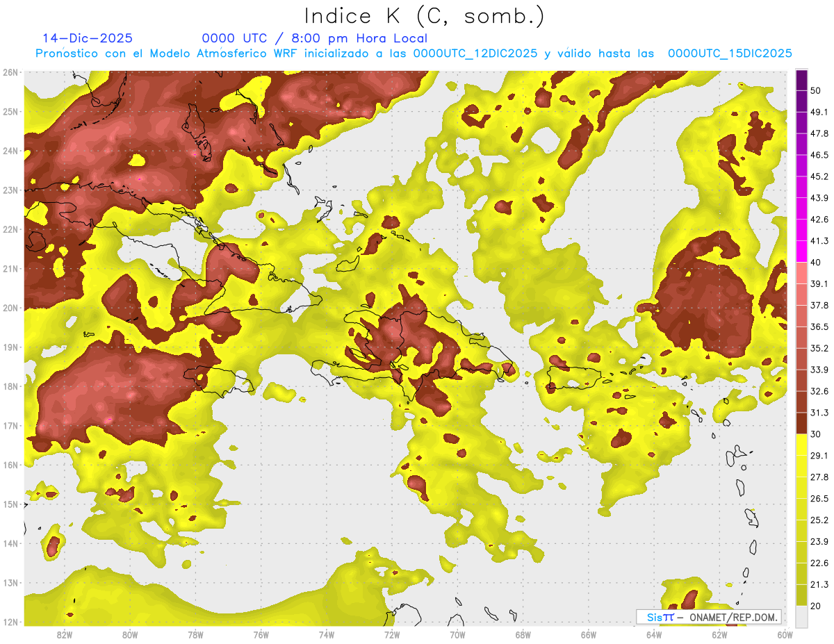Image resolution: width=834 pixels, height=644 pixels.
Task: Click the '62W' longitude label
Action: pos(720,635)
